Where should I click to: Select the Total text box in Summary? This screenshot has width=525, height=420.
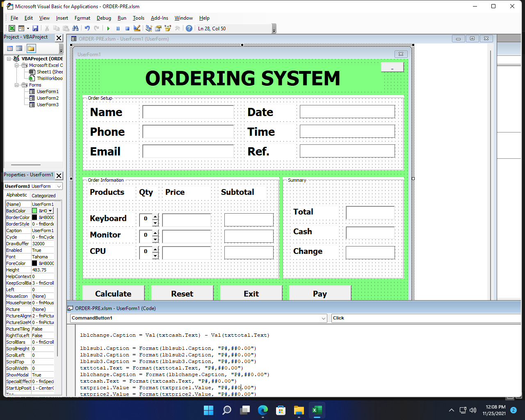(370, 212)
